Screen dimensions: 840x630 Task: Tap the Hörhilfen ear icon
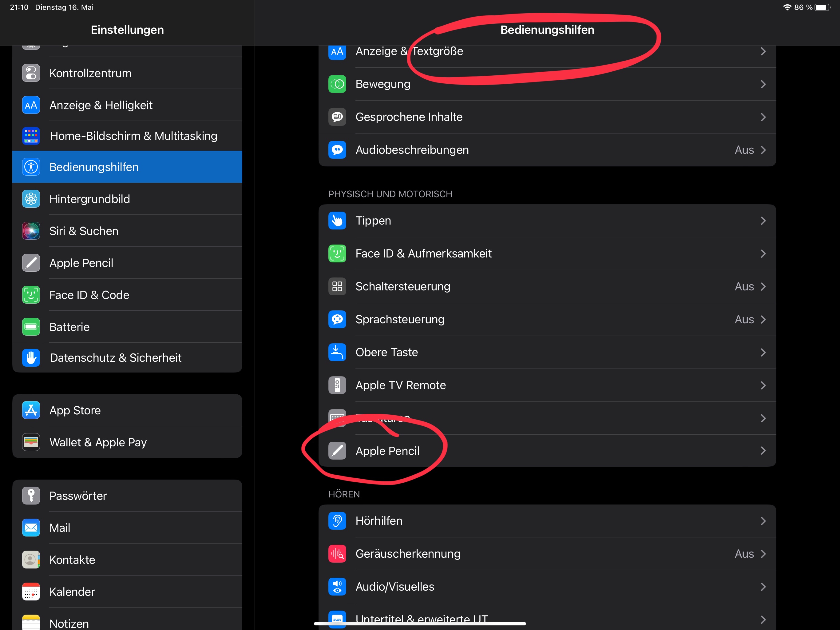point(337,520)
